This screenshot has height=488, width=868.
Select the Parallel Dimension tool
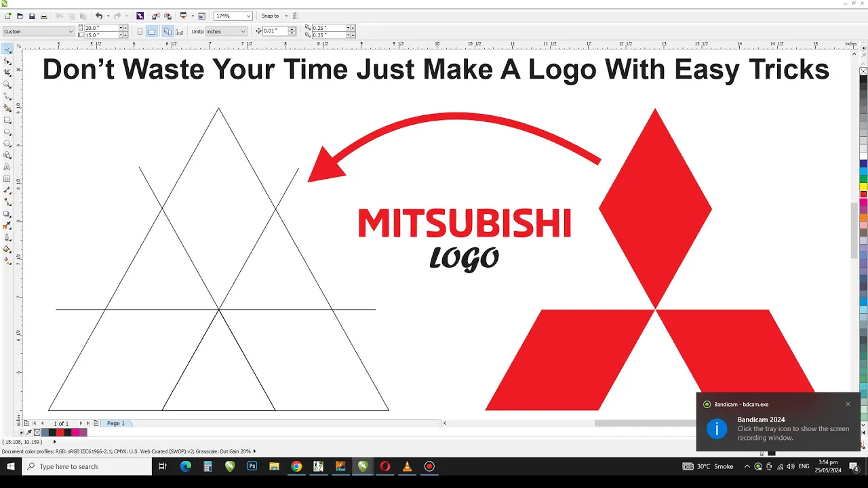click(x=7, y=190)
